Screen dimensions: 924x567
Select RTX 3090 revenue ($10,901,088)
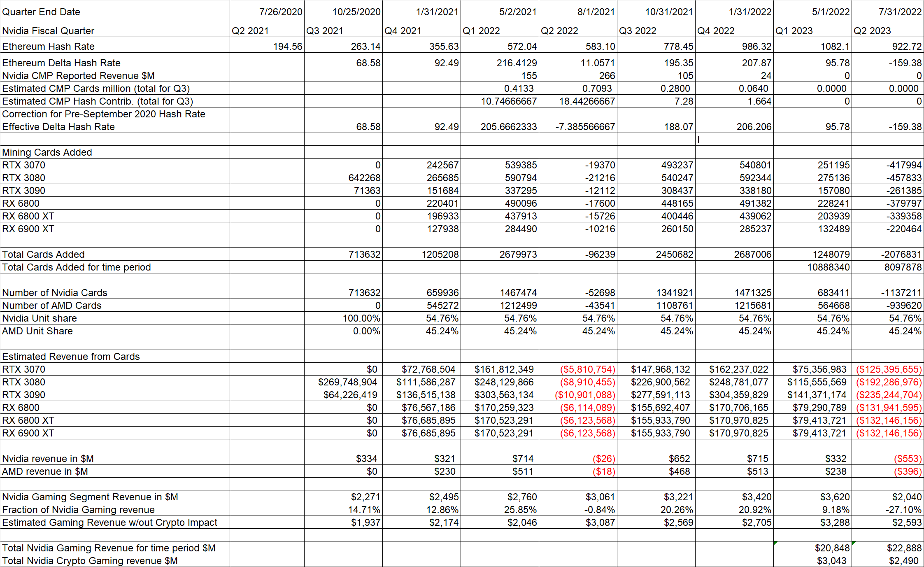[x=578, y=394]
